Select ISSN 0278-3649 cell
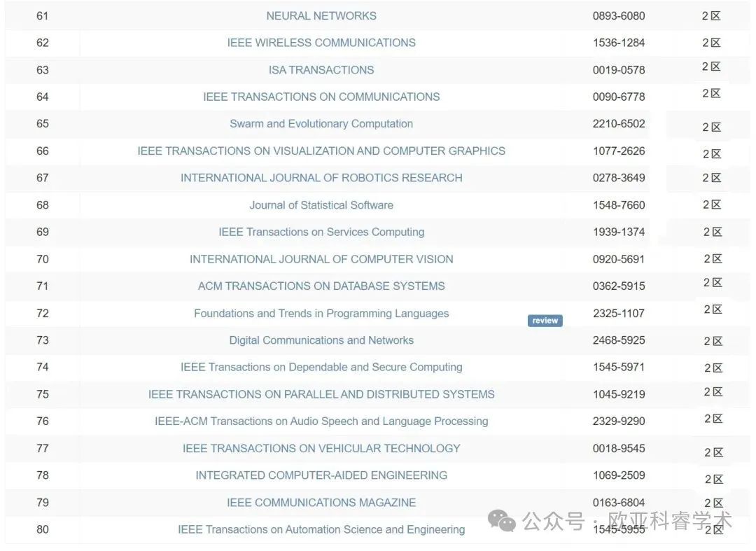The image size is (756, 551). 619,178
